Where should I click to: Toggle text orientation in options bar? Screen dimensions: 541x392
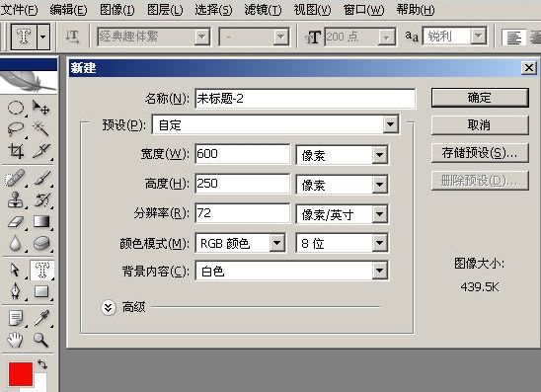(x=72, y=37)
